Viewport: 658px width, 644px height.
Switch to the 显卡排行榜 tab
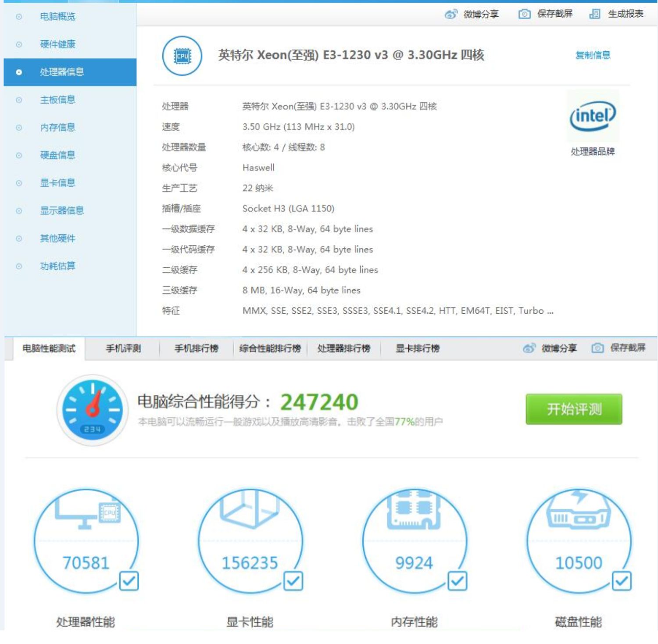(418, 349)
